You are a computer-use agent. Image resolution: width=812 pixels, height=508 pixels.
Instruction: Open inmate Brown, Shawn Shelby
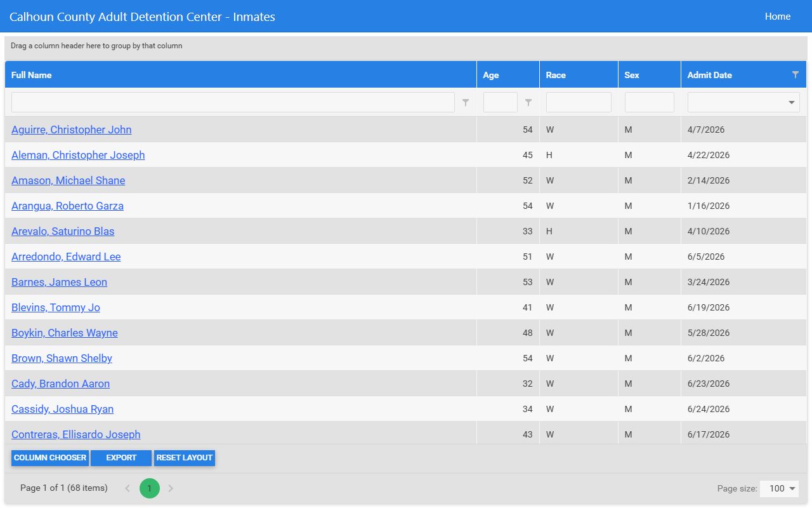pos(62,358)
